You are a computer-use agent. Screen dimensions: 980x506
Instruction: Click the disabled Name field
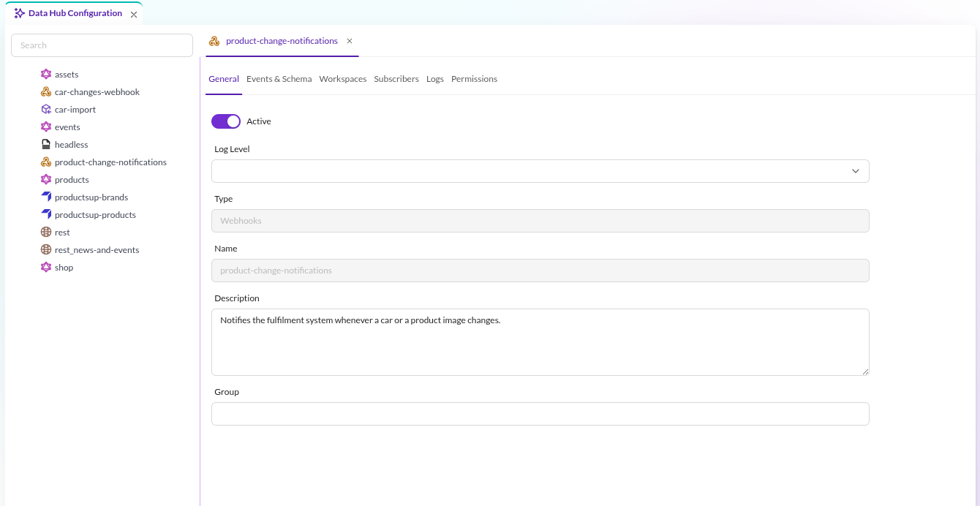[x=540, y=271]
